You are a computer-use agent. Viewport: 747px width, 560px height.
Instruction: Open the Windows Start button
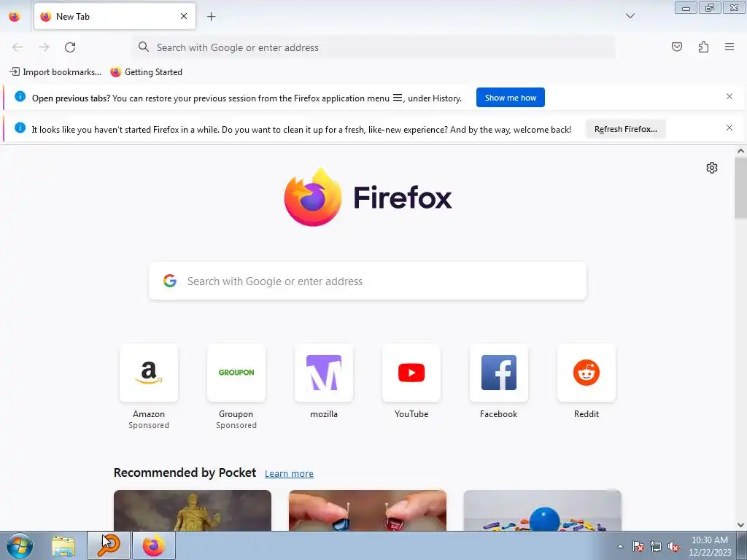tap(19, 545)
